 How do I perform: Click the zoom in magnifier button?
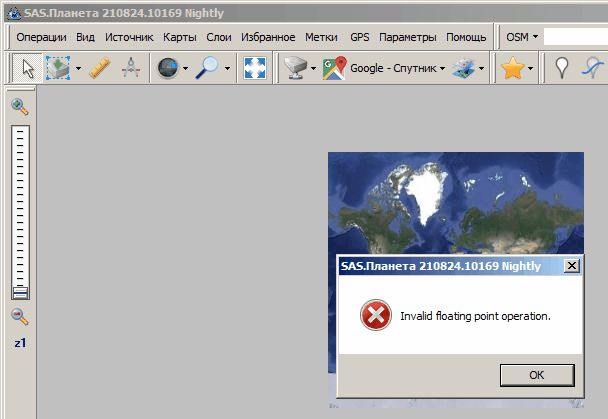point(20,107)
